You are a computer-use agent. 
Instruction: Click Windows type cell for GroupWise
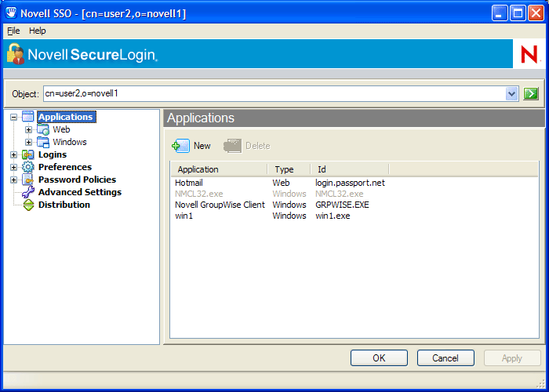click(289, 205)
